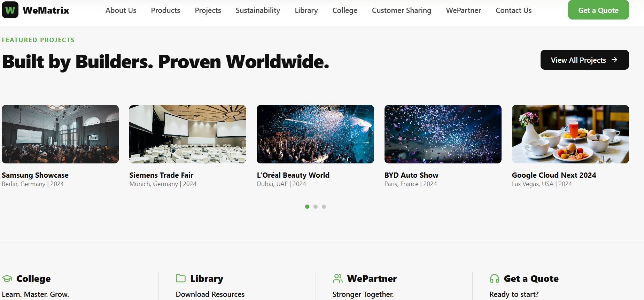Click the College footer heading
The width and height of the screenshot is (644, 300).
click(x=33, y=279)
